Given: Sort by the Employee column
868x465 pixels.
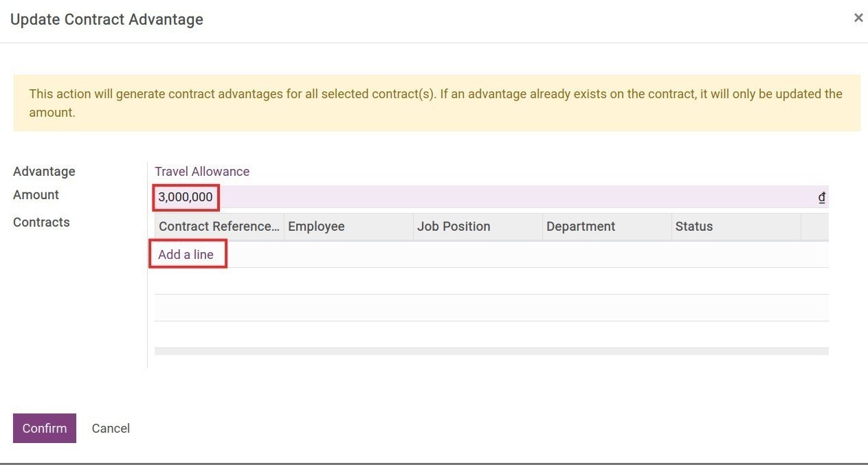Looking at the screenshot, I should click(x=316, y=227).
